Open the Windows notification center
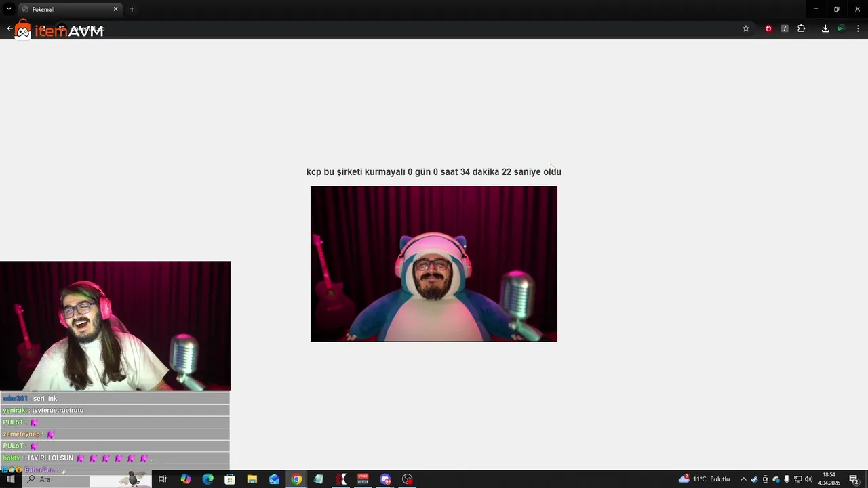The height and width of the screenshot is (488, 868). point(854,479)
